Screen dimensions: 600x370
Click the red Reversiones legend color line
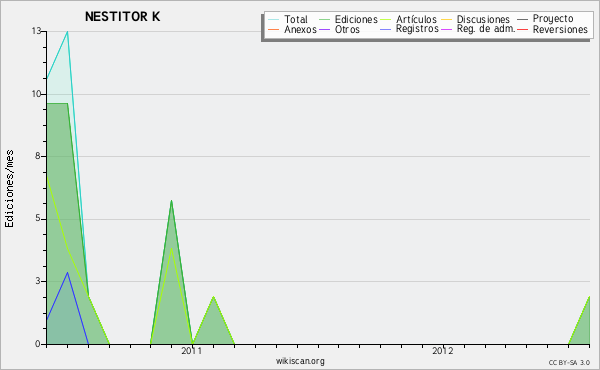(x=523, y=29)
